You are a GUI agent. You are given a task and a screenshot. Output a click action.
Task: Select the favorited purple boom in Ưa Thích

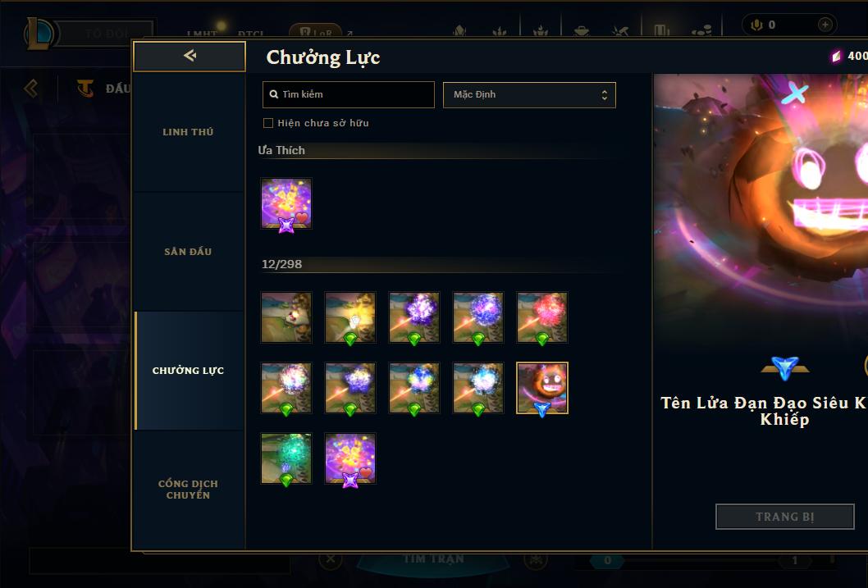(x=286, y=203)
